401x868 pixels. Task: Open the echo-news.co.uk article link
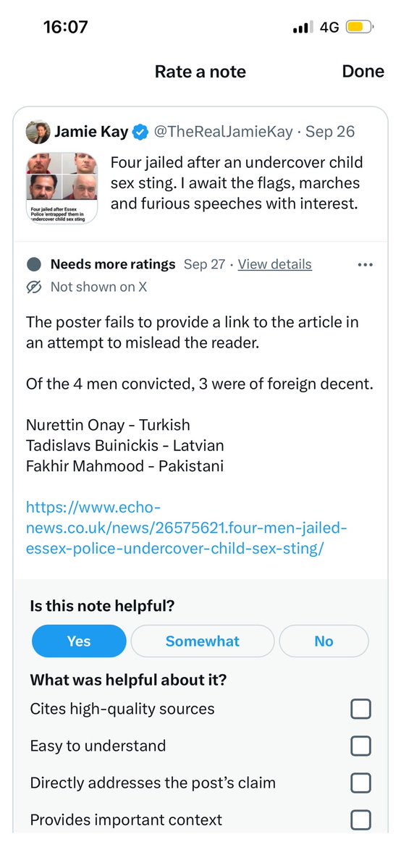pos(187,528)
